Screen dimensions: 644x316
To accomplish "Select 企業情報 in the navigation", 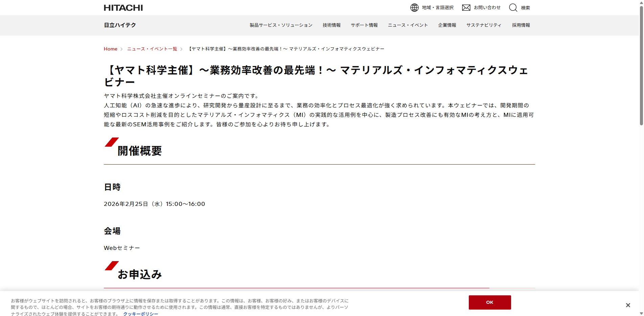I will [x=447, y=25].
